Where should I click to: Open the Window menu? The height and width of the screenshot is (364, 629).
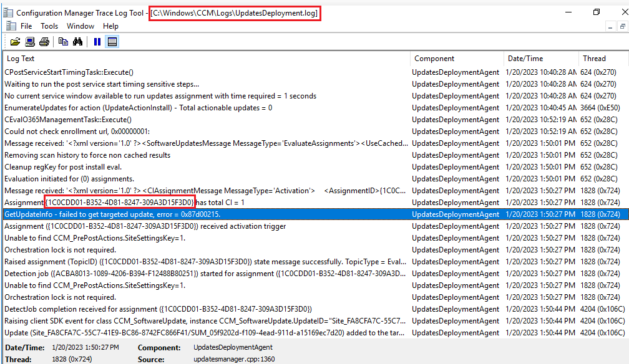click(80, 26)
